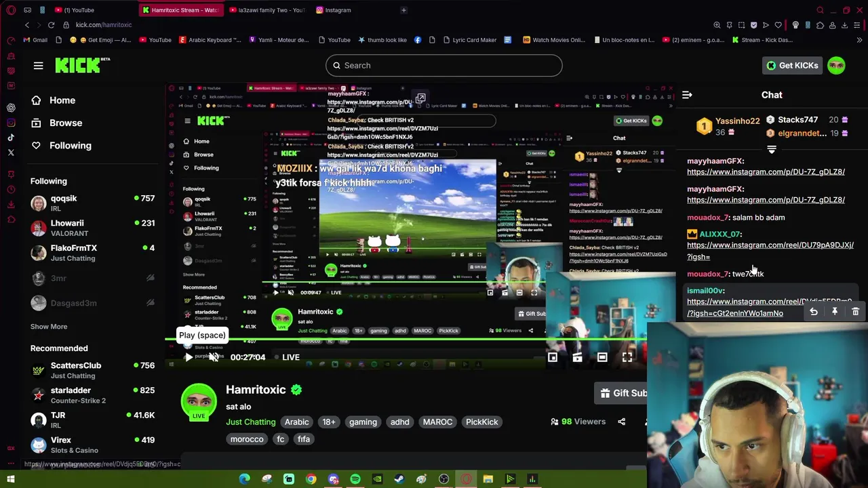Open mayyhaamGFX's first Instagram link
This screenshot has height=488, width=868.
click(766, 171)
